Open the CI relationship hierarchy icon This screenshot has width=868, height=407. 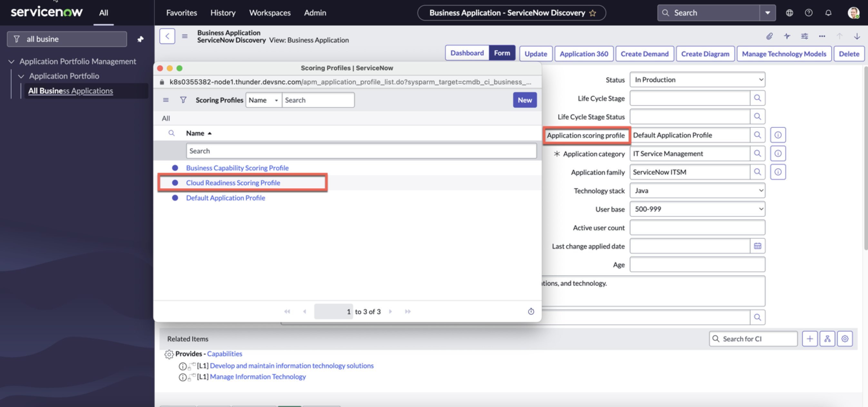coord(827,339)
